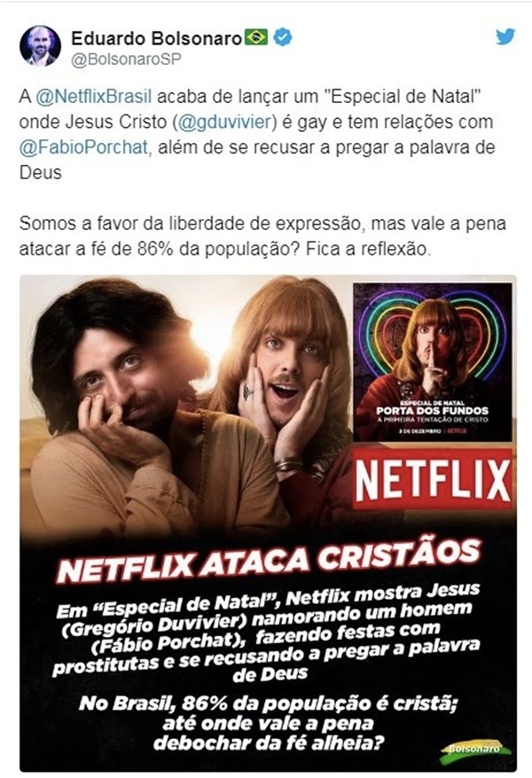Click the blue verified badge icon
The height and width of the screenshot is (778, 532).
pos(283,37)
